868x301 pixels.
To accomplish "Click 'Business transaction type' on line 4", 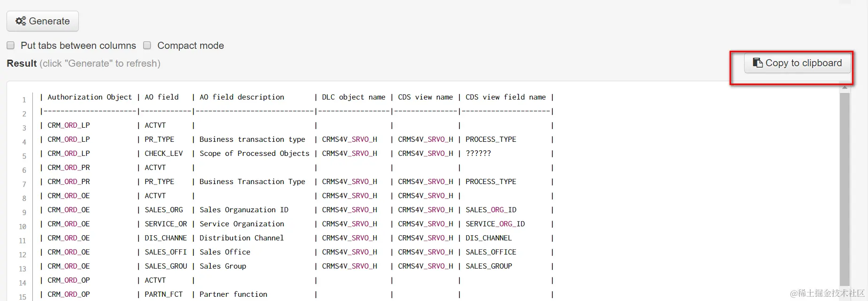I will tap(252, 139).
